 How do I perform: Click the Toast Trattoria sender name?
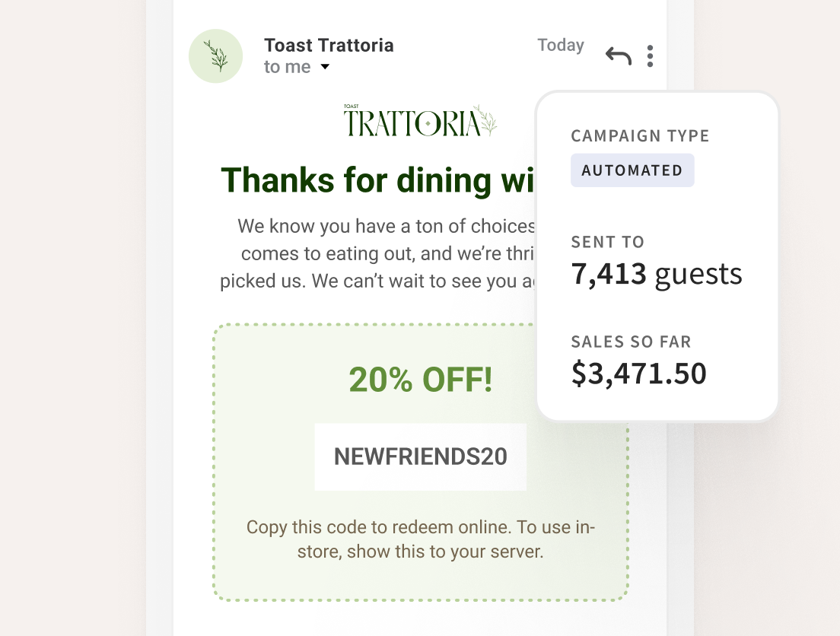coord(329,45)
